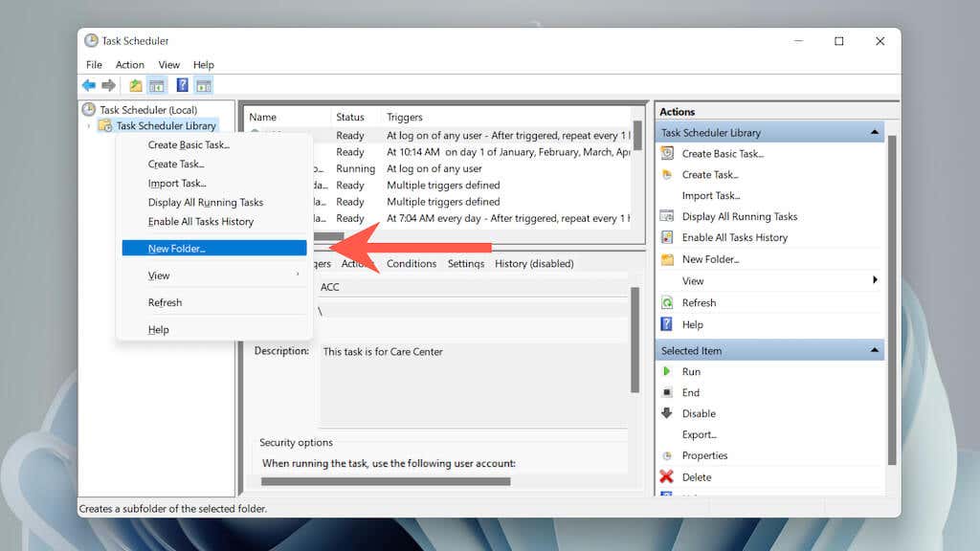This screenshot has height=551, width=980.
Task: Click the details pane horizontal scrollbar
Action: 386,482
